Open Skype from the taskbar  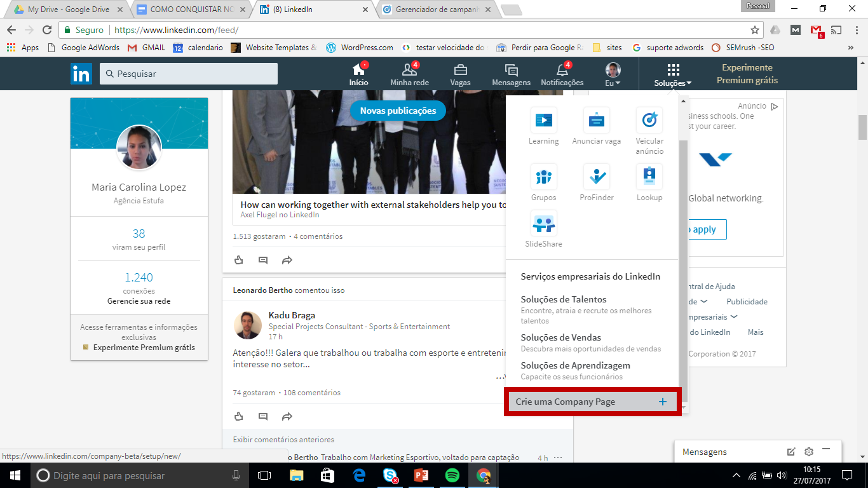click(390, 475)
